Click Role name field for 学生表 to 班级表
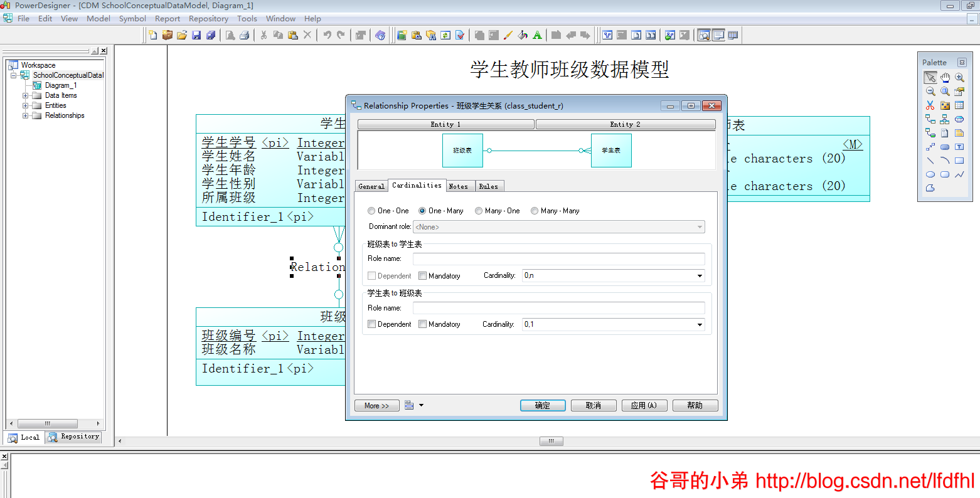Screen dimensions: 980x498 tap(558, 308)
